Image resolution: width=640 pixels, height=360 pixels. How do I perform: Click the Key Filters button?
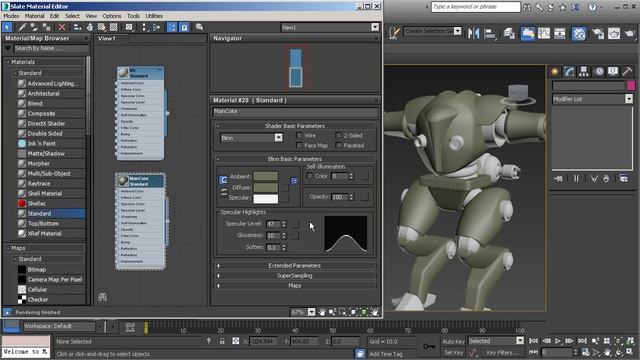pos(502,352)
